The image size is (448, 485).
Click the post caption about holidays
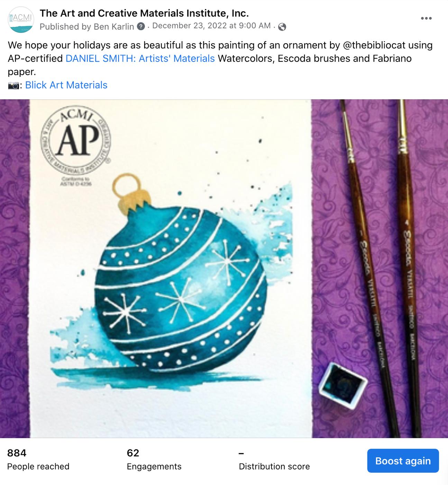tap(220, 58)
